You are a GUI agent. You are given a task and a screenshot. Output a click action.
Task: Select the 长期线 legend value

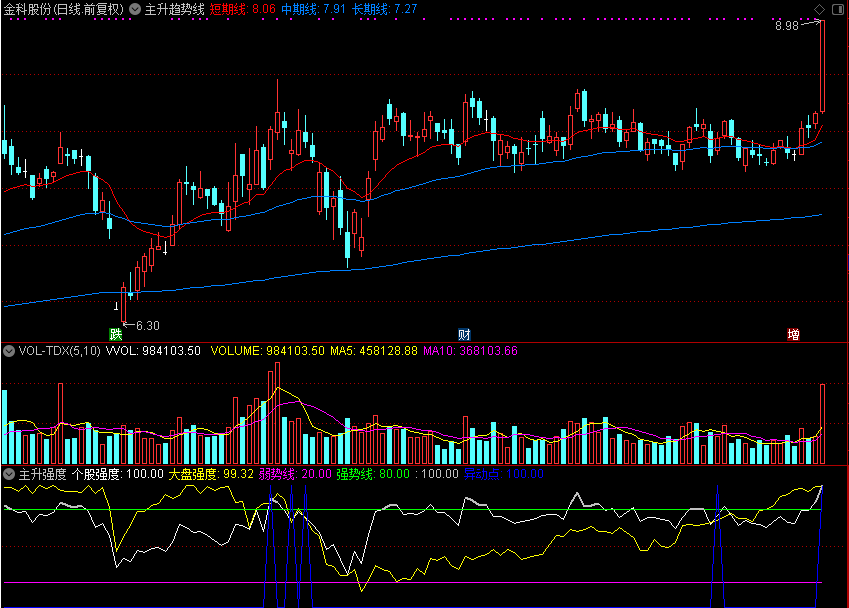pyautogui.click(x=385, y=9)
